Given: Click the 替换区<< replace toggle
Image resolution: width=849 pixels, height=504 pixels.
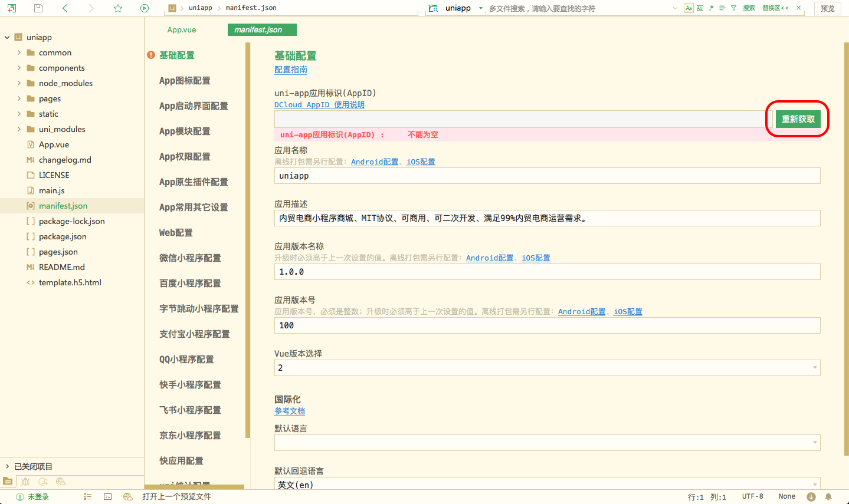Looking at the screenshot, I should point(775,8).
